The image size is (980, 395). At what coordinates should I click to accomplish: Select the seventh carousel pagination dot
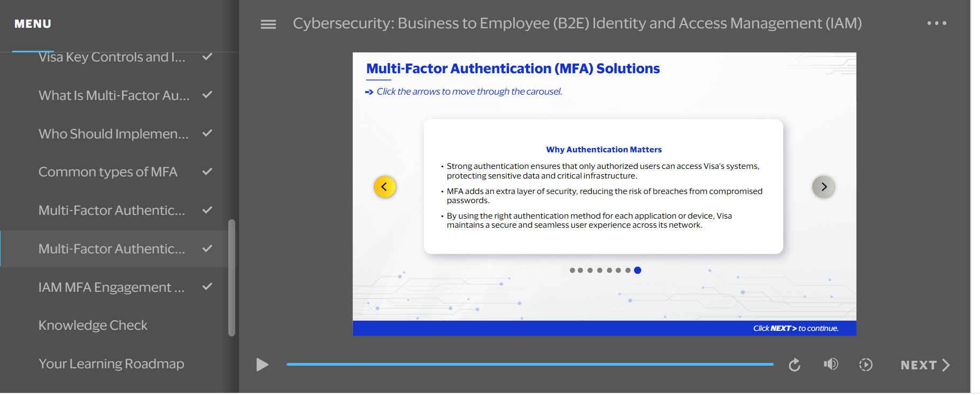628,270
